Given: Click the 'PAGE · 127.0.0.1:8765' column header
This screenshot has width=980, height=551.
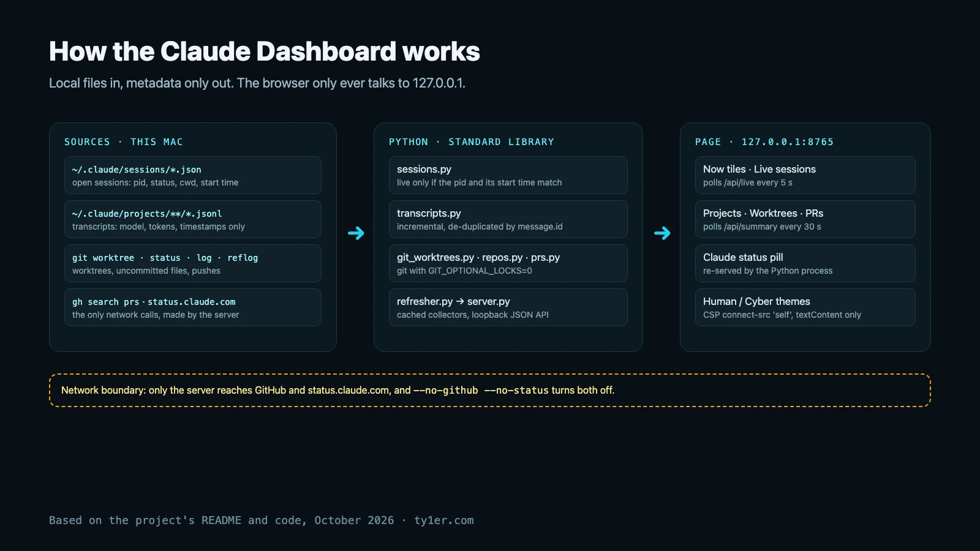Looking at the screenshot, I should [x=764, y=142].
